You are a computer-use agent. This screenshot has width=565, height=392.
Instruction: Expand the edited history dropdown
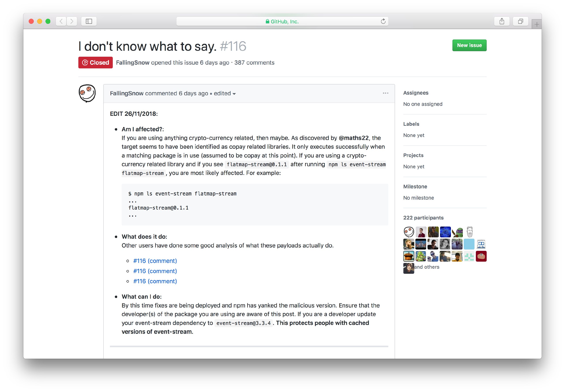coord(225,94)
